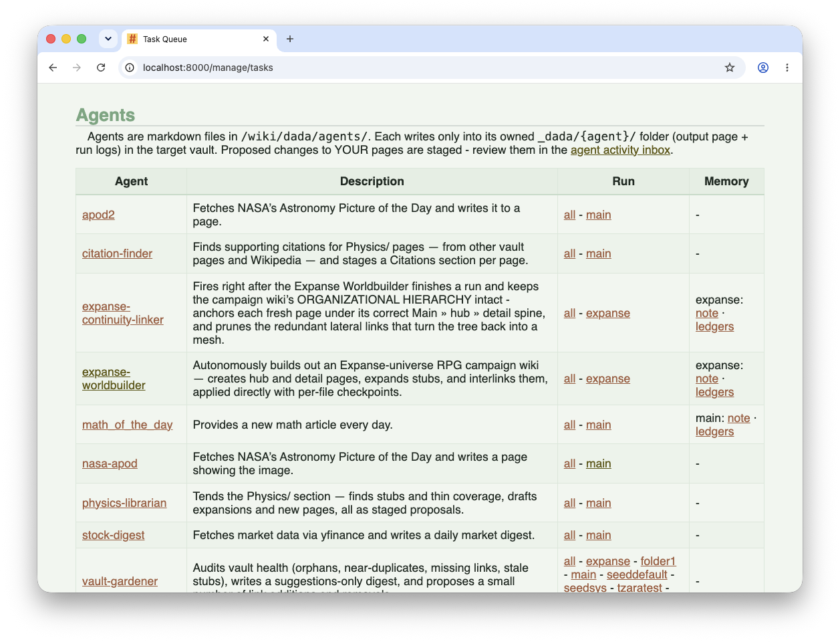The height and width of the screenshot is (642, 840).
Task: Run citation-finder on all vaults
Action: pos(569,253)
